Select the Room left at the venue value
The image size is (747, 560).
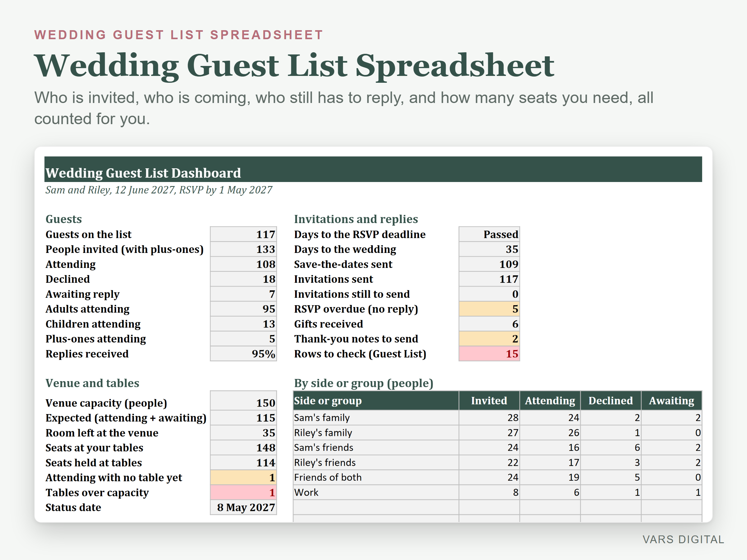point(243,432)
